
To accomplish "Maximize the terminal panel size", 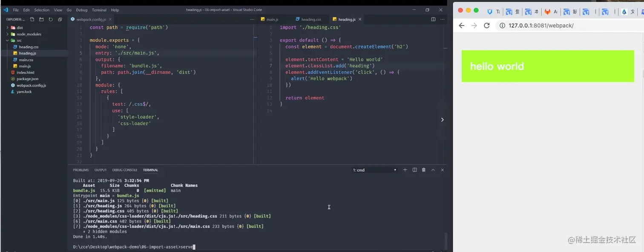I will [x=433, y=170].
